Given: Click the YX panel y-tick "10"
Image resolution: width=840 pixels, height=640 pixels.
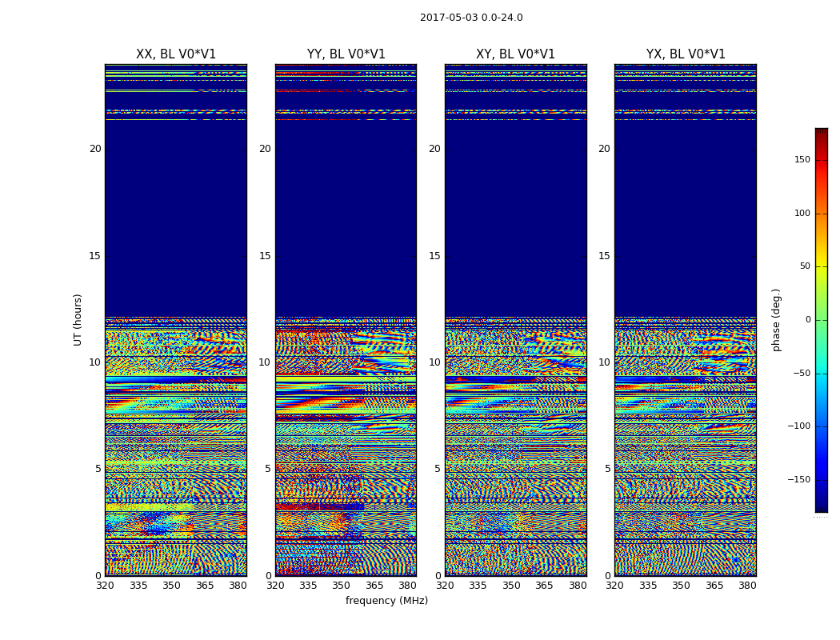Looking at the screenshot, I should tap(604, 362).
